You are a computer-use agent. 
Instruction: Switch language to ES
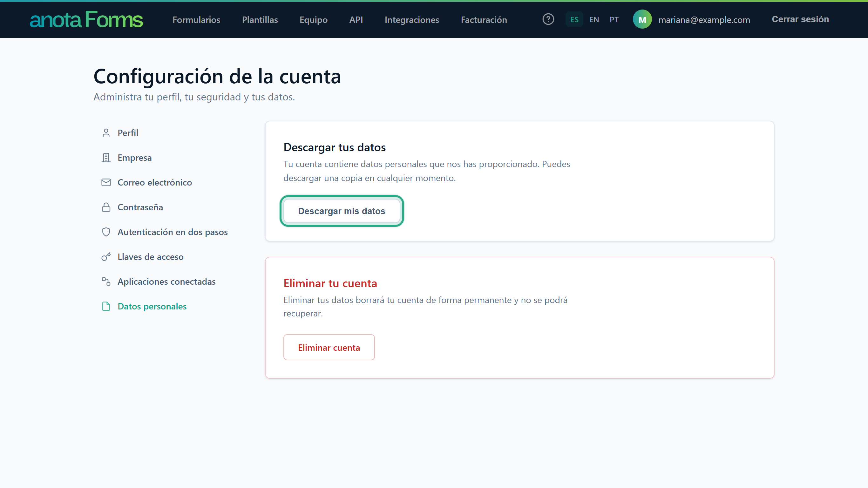(x=574, y=20)
